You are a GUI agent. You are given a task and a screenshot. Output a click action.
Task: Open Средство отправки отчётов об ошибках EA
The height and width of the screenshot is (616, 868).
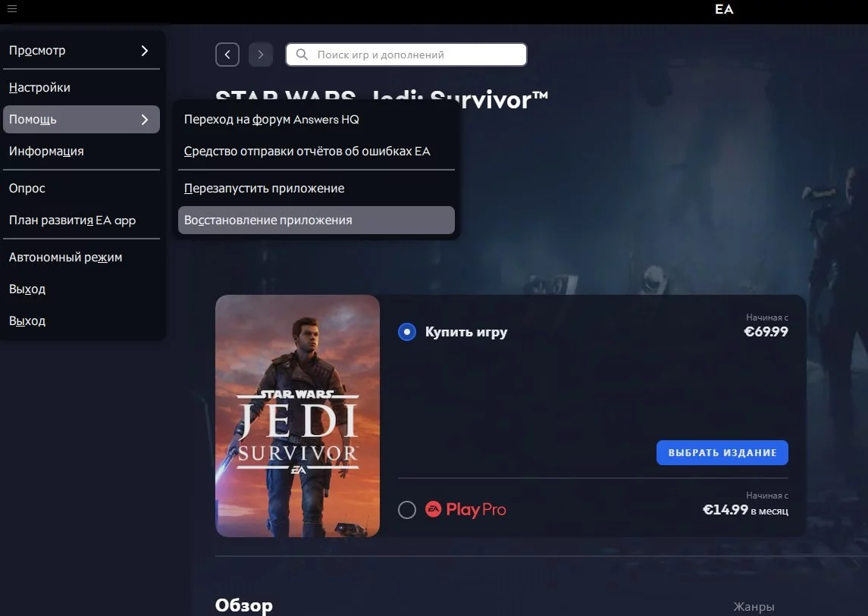pyautogui.click(x=316, y=151)
